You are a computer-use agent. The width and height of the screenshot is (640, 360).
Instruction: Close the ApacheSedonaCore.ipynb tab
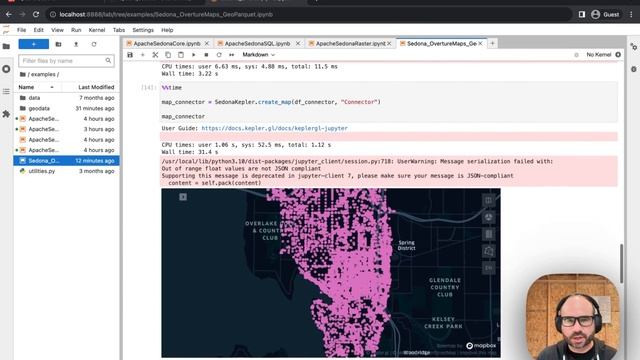(207, 43)
